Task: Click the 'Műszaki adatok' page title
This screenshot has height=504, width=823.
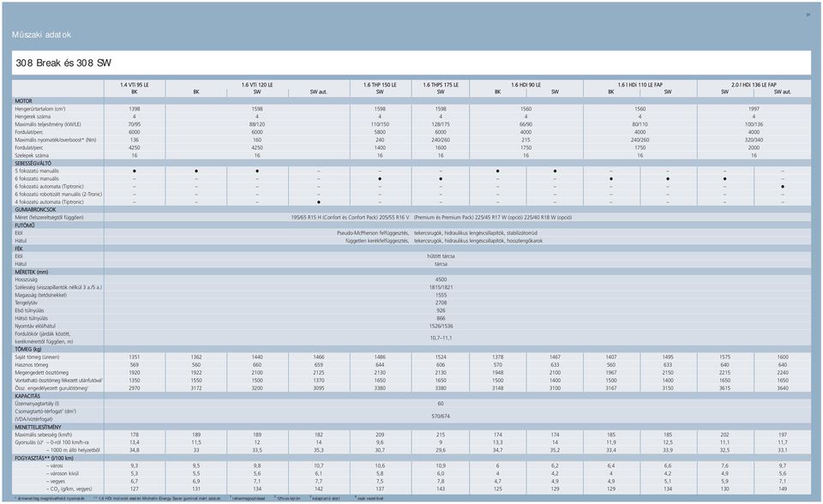Action: click(41, 34)
